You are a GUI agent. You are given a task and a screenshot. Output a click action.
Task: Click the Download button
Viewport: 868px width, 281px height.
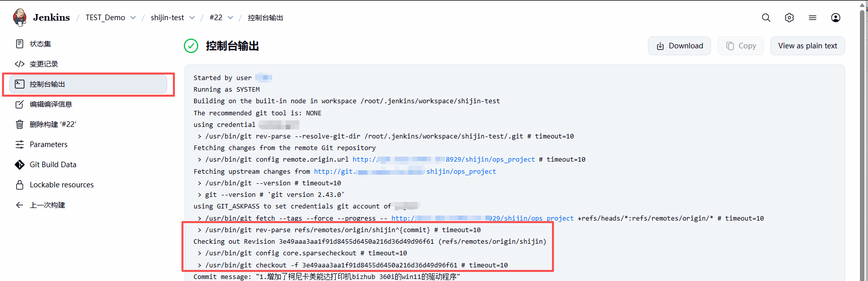(x=679, y=46)
